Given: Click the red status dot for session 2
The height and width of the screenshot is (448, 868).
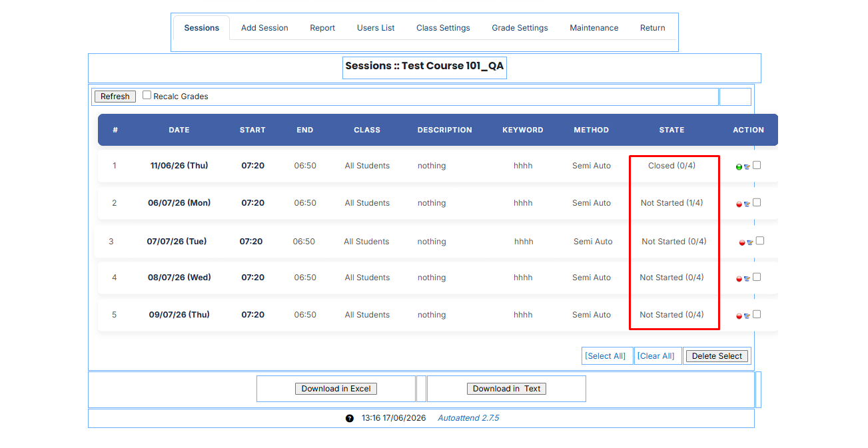Looking at the screenshot, I should tap(739, 204).
